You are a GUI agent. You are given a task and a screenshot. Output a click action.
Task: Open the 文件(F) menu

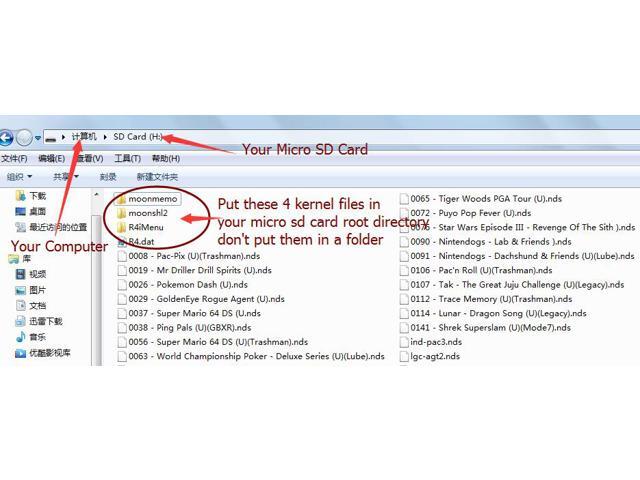[14, 158]
